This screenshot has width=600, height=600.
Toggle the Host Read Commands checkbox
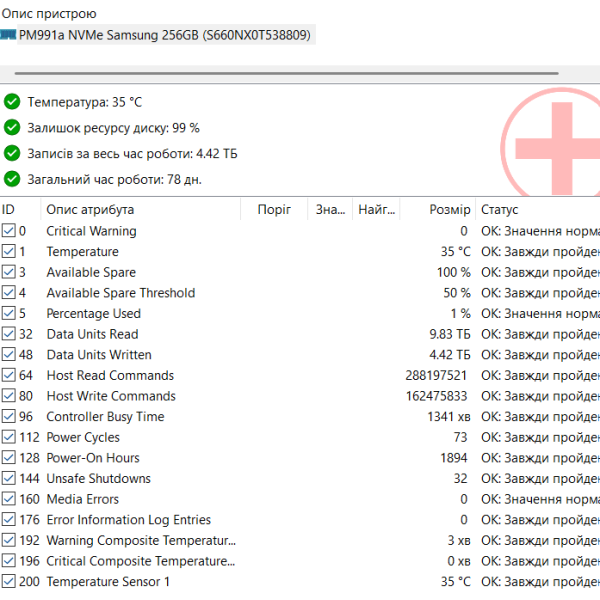[x=8, y=375]
